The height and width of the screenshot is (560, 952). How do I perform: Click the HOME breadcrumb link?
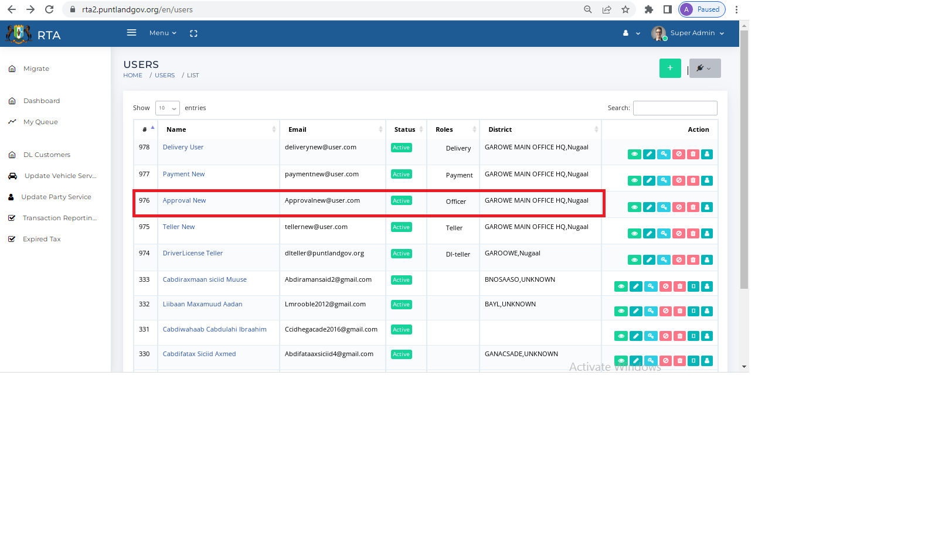pos(132,76)
